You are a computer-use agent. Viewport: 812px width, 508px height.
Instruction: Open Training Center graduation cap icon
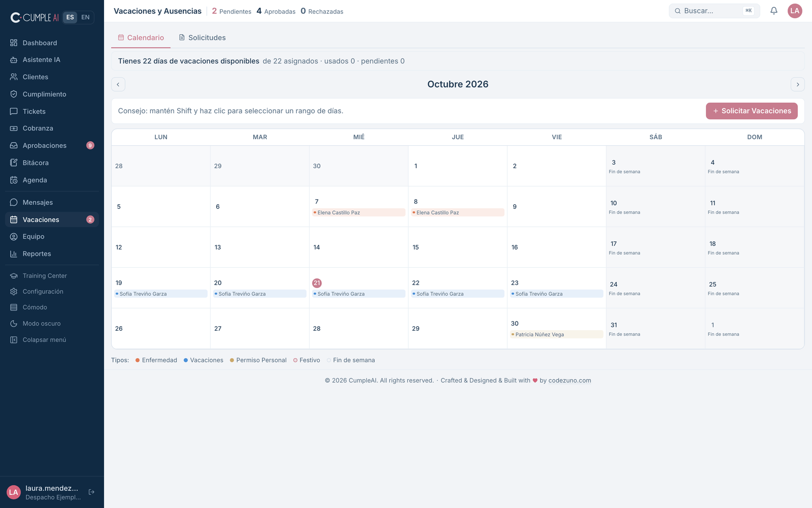coord(14,276)
